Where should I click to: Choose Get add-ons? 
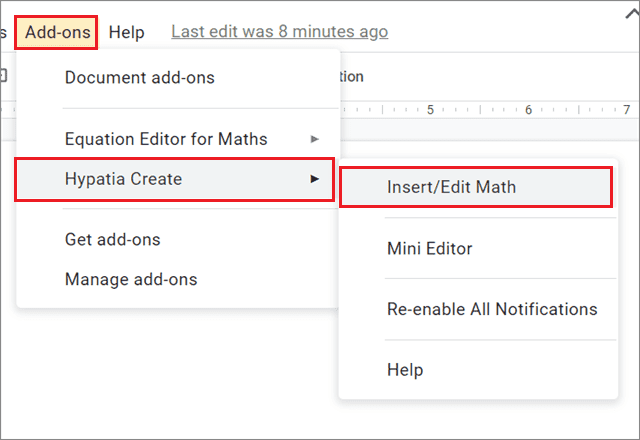178,240
